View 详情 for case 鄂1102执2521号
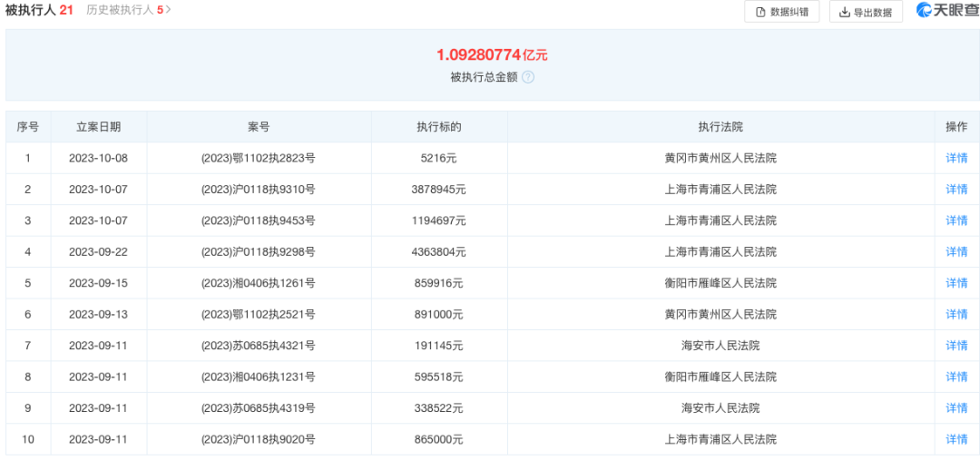The image size is (980, 460). (956, 314)
